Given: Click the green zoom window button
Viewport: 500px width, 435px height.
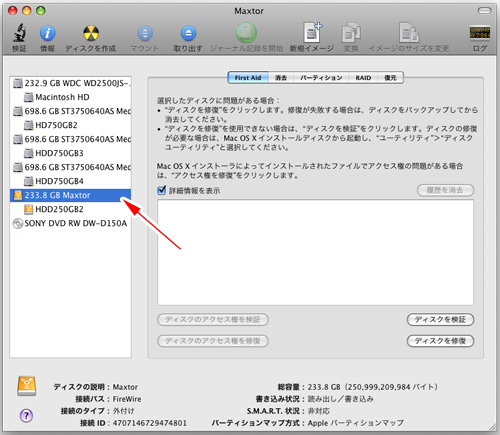Looking at the screenshot, I should click(41, 11).
